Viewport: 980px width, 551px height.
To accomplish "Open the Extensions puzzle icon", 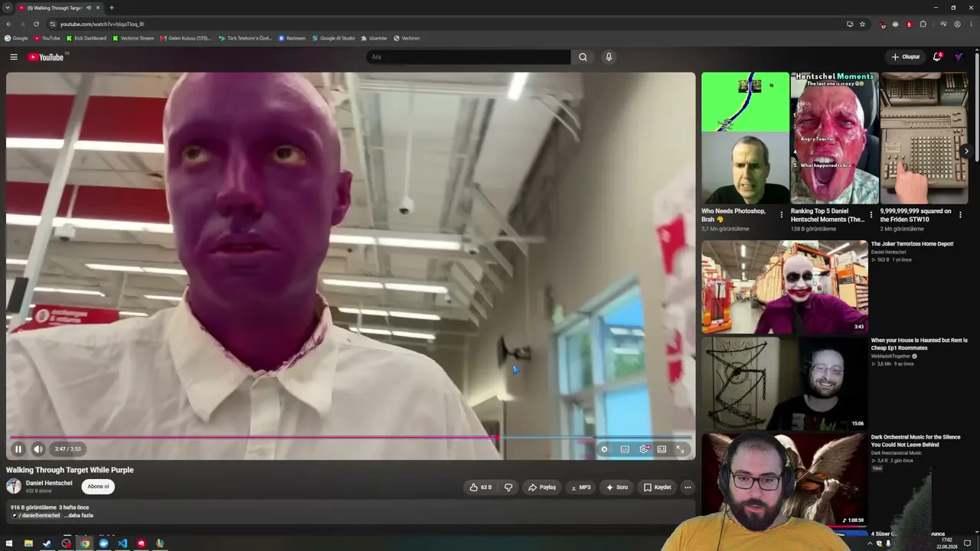I will click(x=923, y=24).
